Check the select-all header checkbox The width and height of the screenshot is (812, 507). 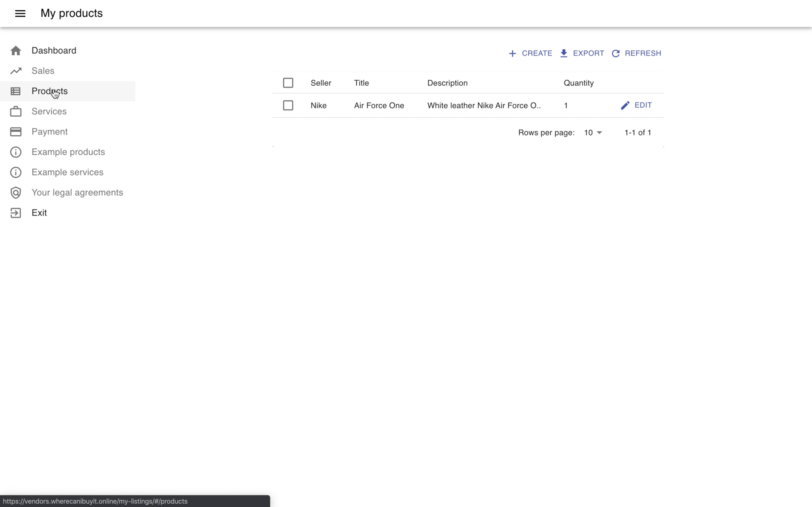pos(288,83)
